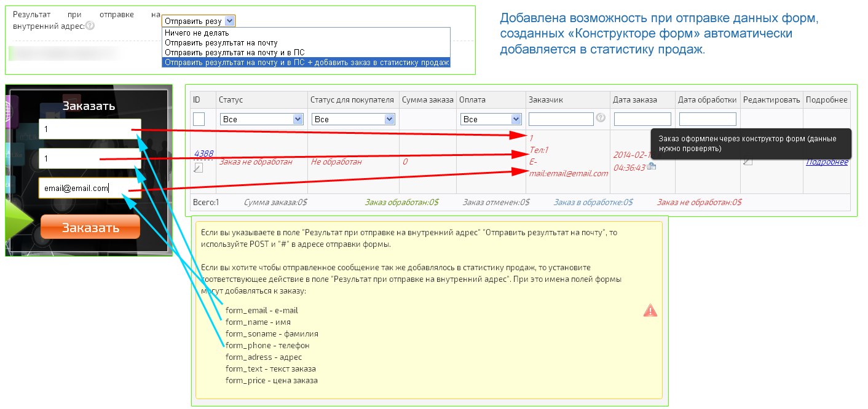868x409 pixels.
Task: Expand the Статус filter dropdown
Action: coord(262,119)
